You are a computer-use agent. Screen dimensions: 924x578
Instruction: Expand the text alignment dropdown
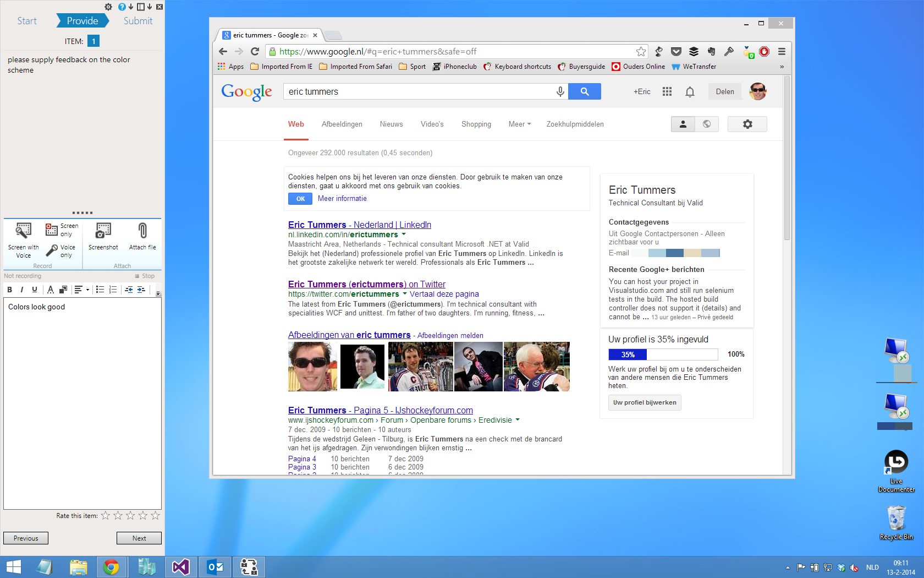tap(87, 290)
